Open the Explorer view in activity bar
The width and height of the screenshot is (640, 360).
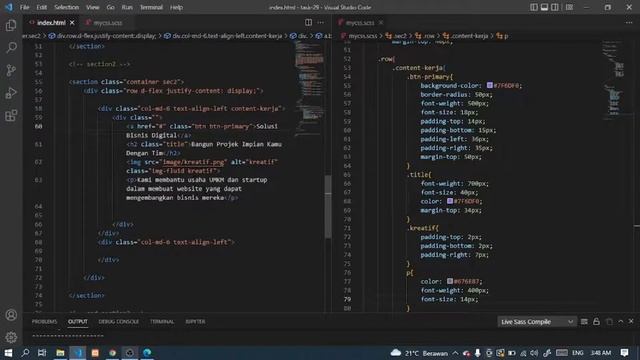click(x=11, y=26)
